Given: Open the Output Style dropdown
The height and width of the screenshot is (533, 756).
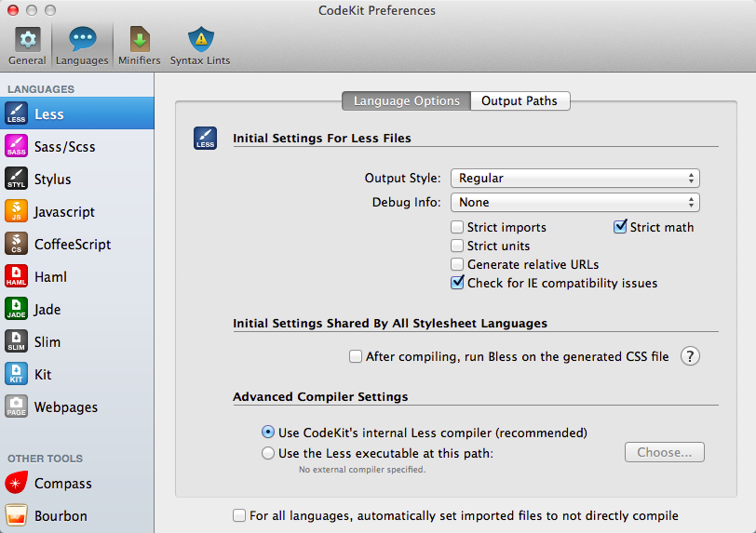Looking at the screenshot, I should coord(575,179).
